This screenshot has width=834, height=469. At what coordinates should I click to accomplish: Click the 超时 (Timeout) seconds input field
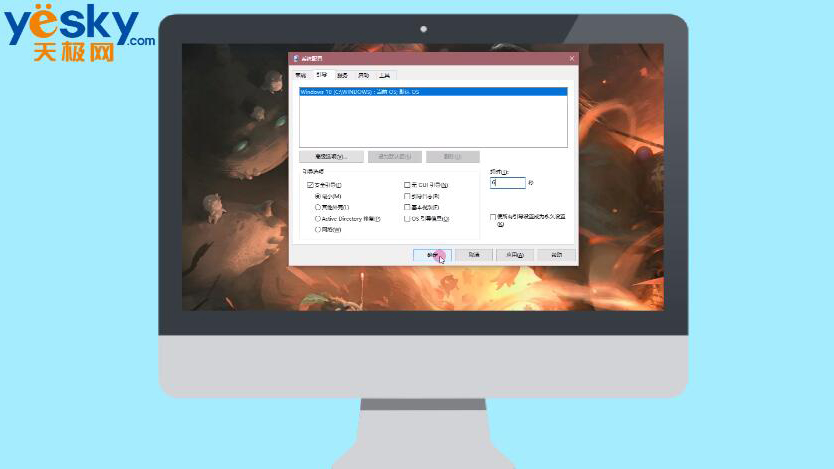(x=507, y=183)
